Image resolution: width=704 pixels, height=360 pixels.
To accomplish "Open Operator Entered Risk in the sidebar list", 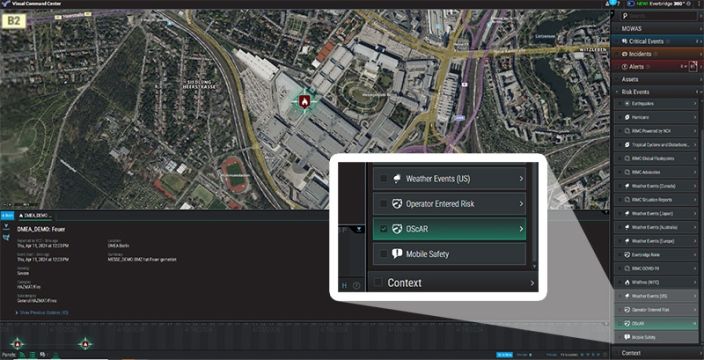I will point(656,309).
